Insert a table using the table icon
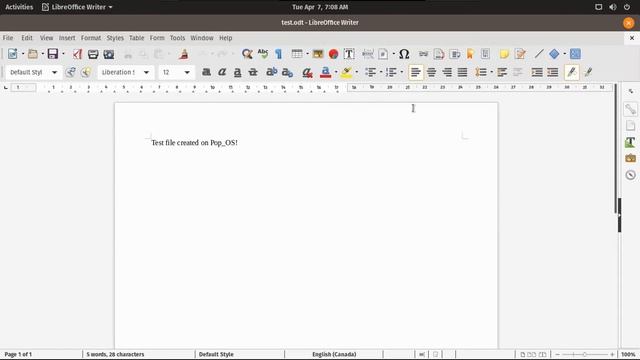The height and width of the screenshot is (360, 640). 297,54
